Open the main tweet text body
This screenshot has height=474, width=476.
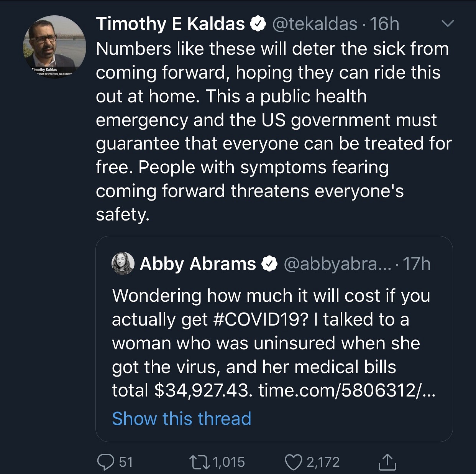[268, 132]
